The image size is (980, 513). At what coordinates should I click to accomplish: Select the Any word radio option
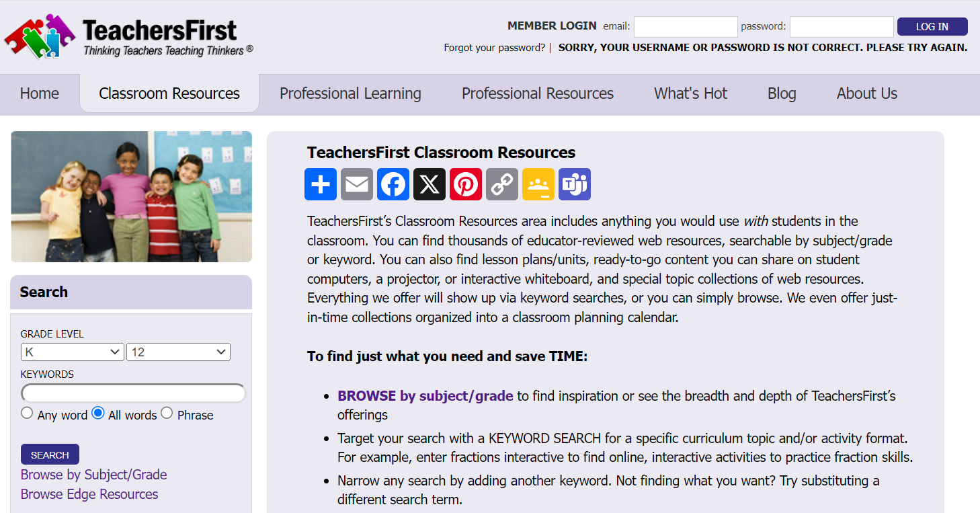pyautogui.click(x=27, y=413)
